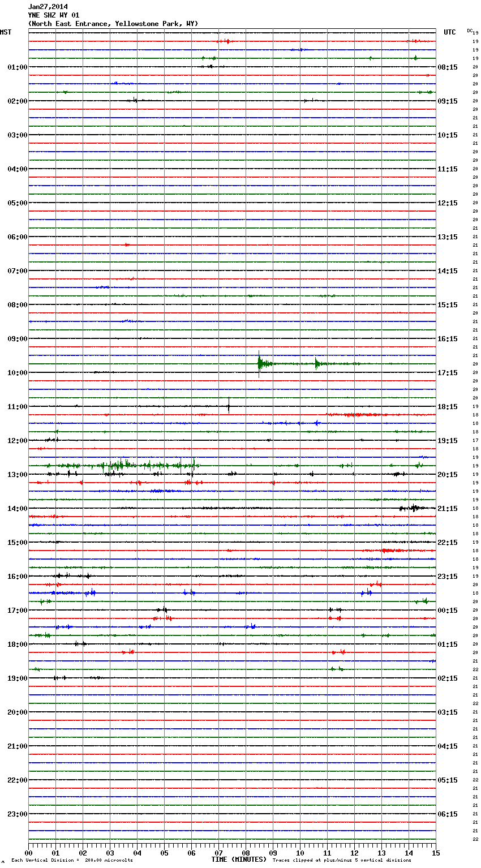The height and width of the screenshot is (868, 481).
Task: Select the 08:00 MST hour label
Action: [18, 305]
